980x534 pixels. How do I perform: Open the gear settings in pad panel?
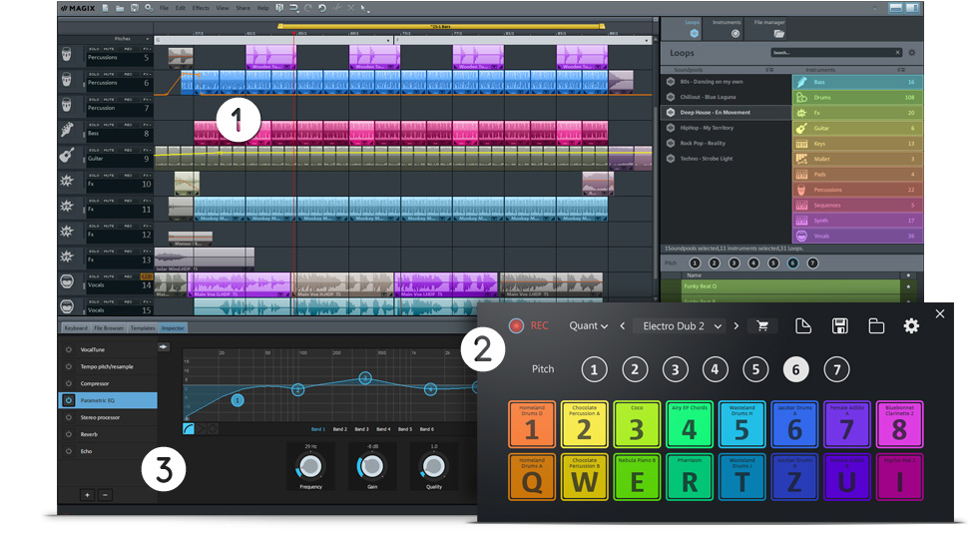tap(911, 325)
